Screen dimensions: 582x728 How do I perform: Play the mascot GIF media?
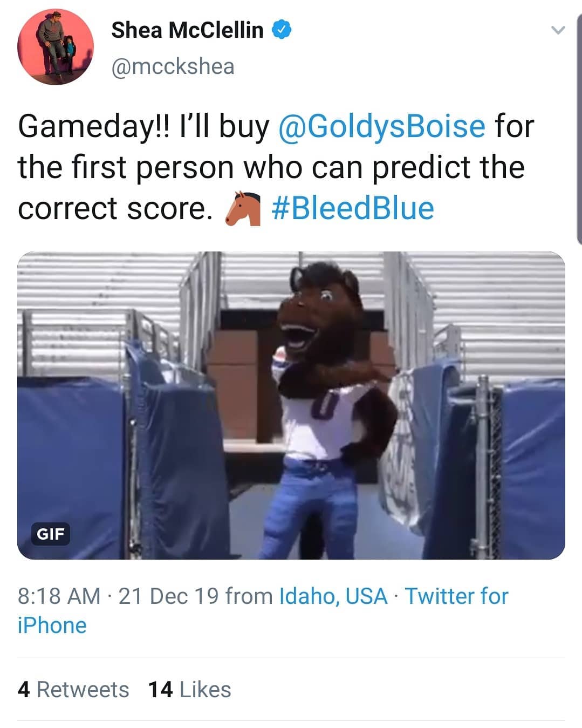pos(291,405)
